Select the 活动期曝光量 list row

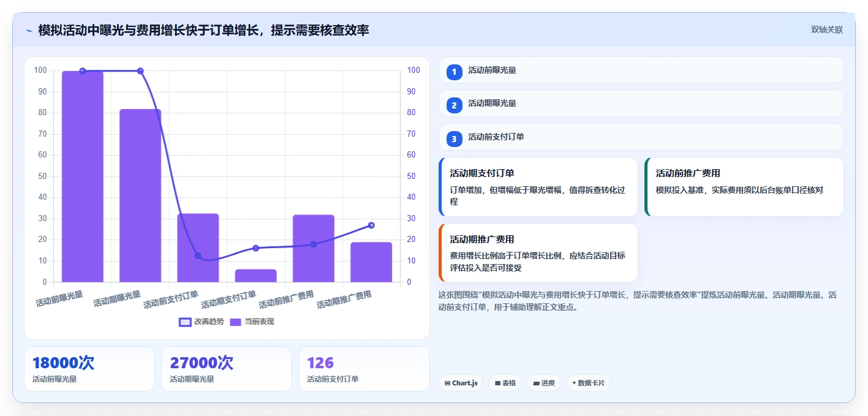click(x=641, y=104)
